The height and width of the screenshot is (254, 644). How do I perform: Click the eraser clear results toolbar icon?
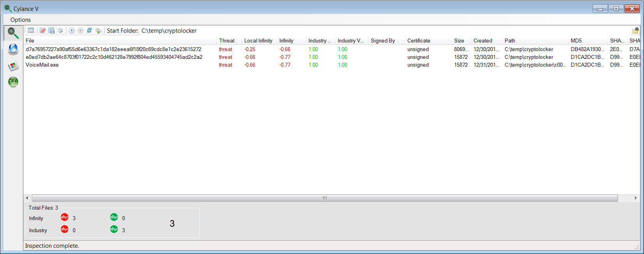tap(42, 30)
